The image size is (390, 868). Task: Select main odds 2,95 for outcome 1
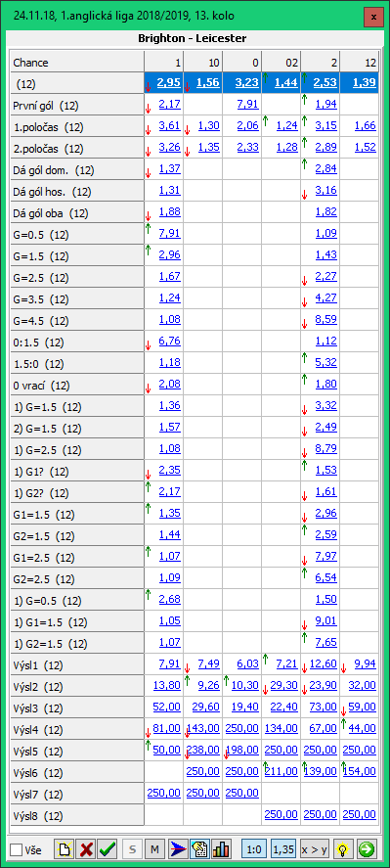point(169,83)
